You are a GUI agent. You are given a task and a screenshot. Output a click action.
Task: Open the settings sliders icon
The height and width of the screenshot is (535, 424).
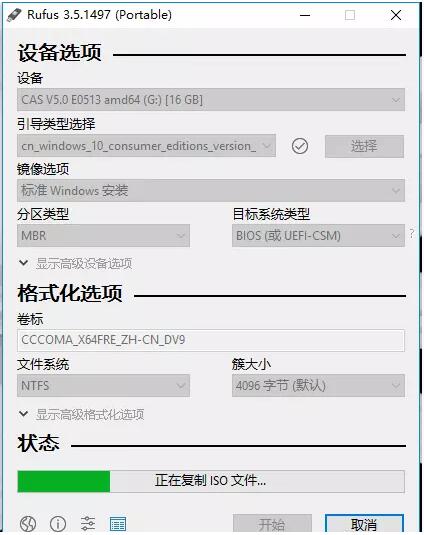click(x=88, y=523)
